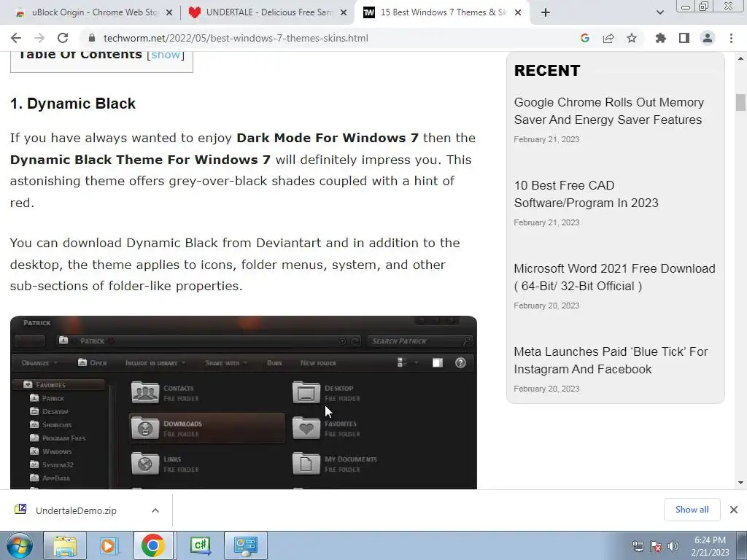The image size is (747, 560).
Task: Open the profile avatar menu
Action: click(x=708, y=38)
